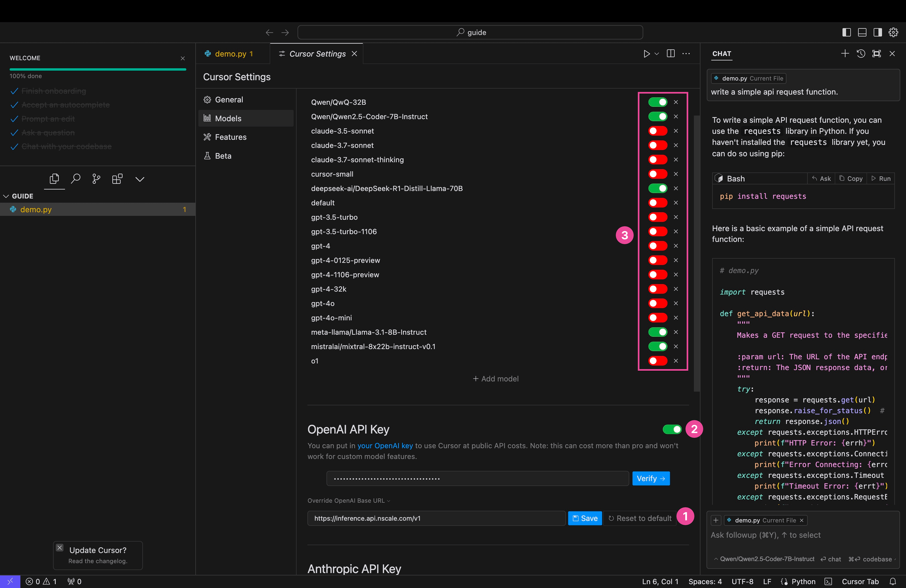Close the chat panel
This screenshot has width=906, height=588.
[892, 54]
